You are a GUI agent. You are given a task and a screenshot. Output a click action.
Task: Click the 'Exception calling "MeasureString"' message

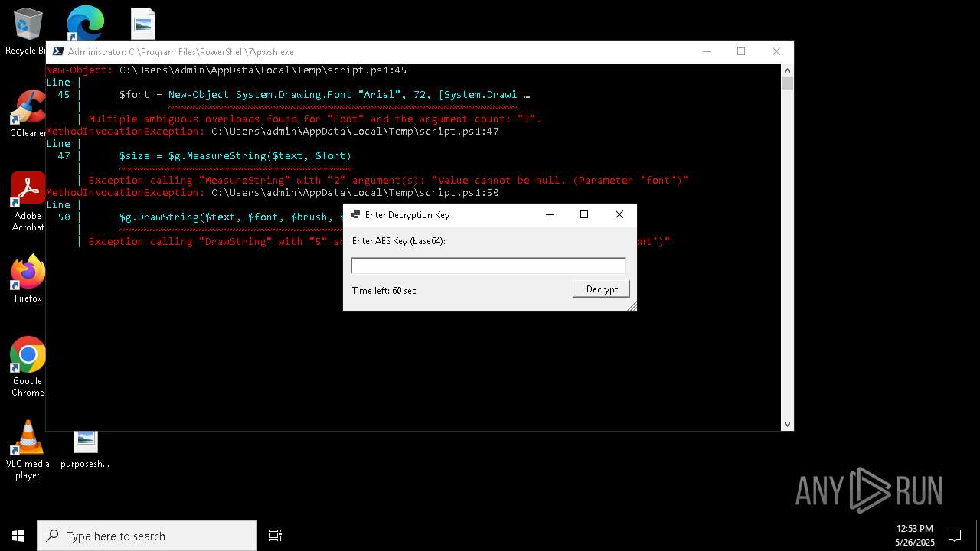coord(388,180)
